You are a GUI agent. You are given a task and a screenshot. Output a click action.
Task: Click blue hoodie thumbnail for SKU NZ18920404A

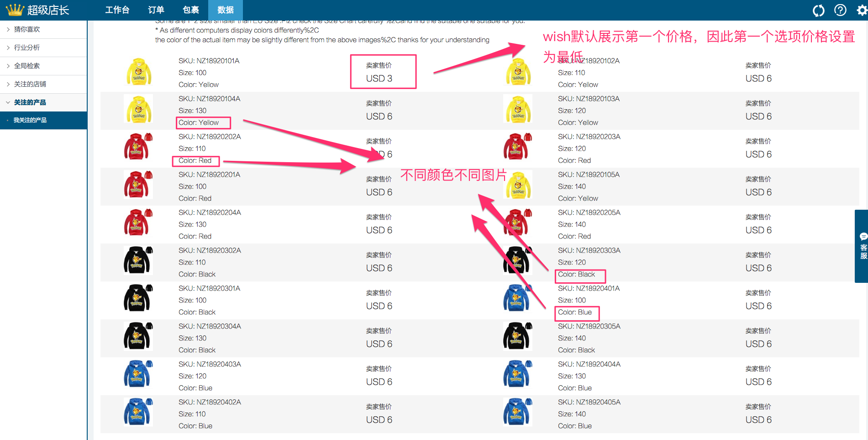point(518,375)
